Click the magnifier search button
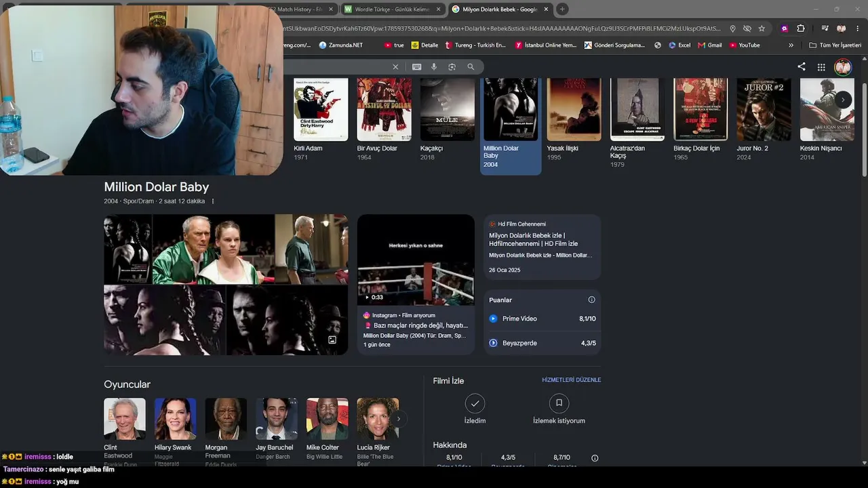Screen dimensions: 868x488 coord(471,67)
